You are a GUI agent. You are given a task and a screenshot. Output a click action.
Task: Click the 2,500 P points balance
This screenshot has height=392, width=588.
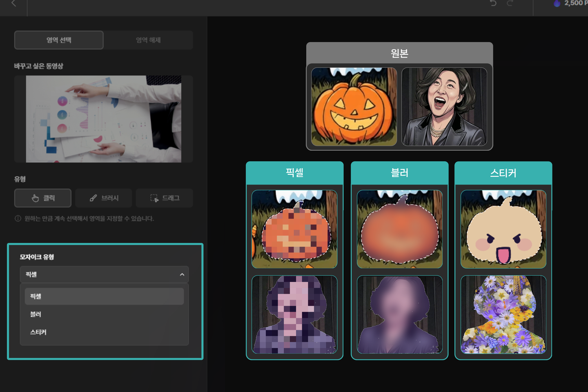click(576, 3)
